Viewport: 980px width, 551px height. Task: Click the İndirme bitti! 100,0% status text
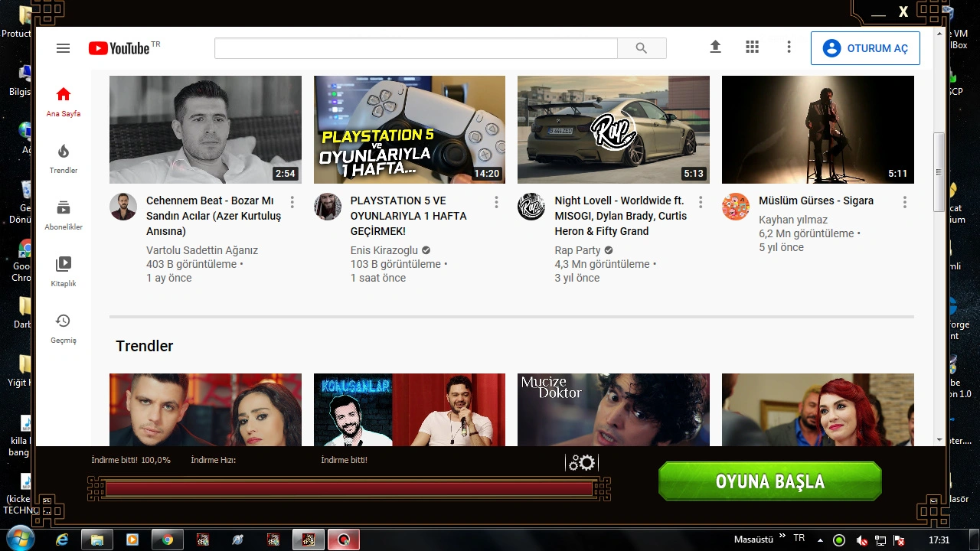point(131,460)
